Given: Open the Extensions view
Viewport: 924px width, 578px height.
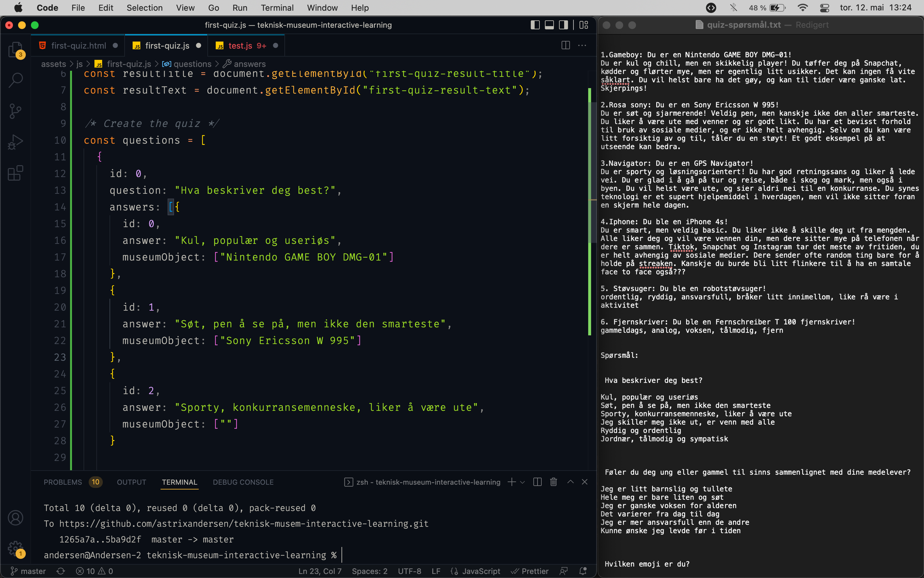Looking at the screenshot, I should (16, 173).
